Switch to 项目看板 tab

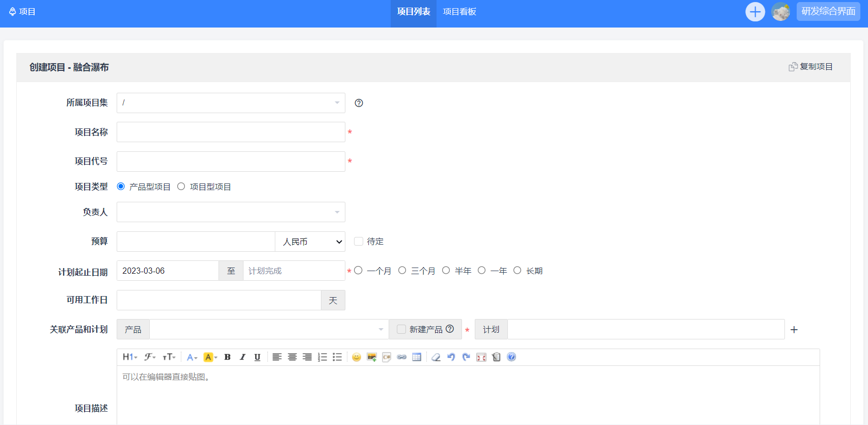pos(459,12)
